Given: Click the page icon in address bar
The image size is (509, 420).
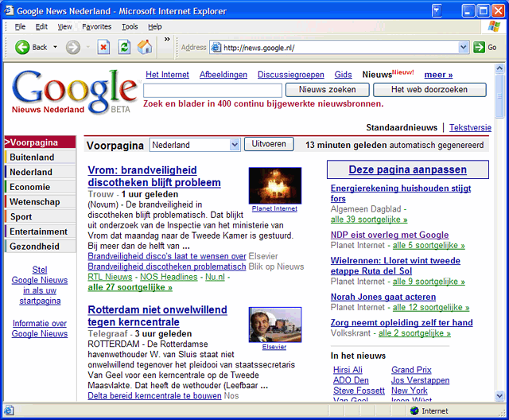Looking at the screenshot, I should click(x=216, y=48).
